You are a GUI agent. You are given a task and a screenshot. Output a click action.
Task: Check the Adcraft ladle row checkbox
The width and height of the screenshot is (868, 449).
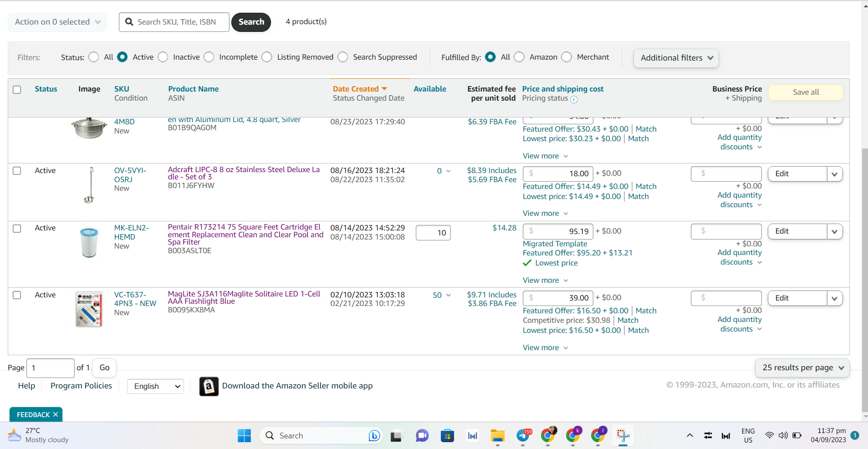pos(17,171)
